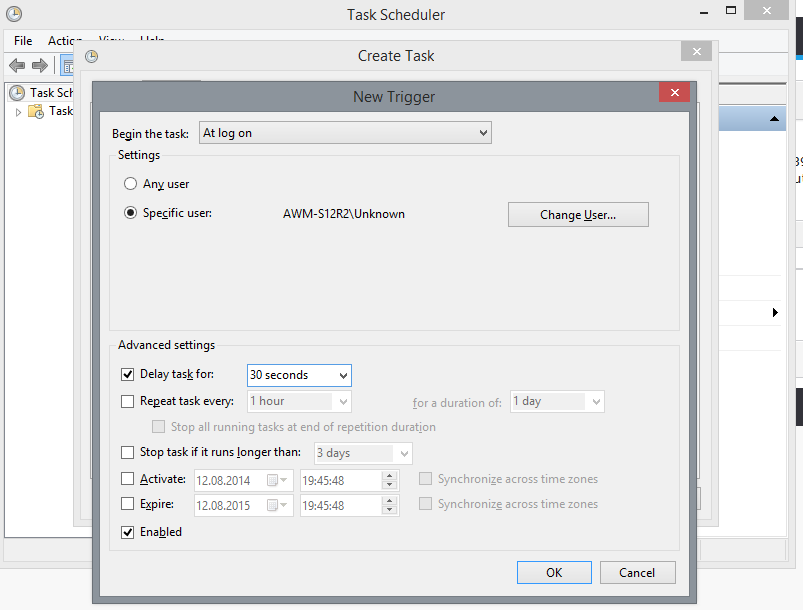Screen dimensions: 803x610
Task: Expand the Task Scheduler library tree node
Action: tap(18, 111)
